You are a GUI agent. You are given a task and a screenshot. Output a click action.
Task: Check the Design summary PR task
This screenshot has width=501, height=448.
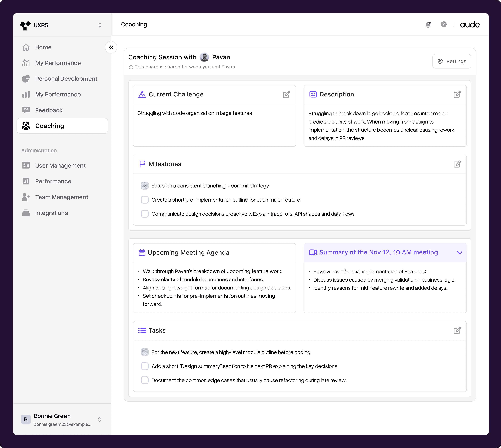[145, 366]
